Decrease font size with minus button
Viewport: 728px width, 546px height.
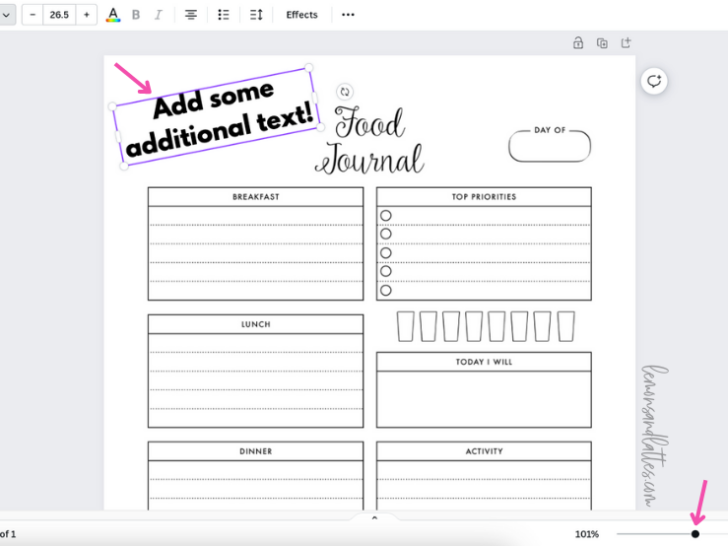(x=32, y=15)
